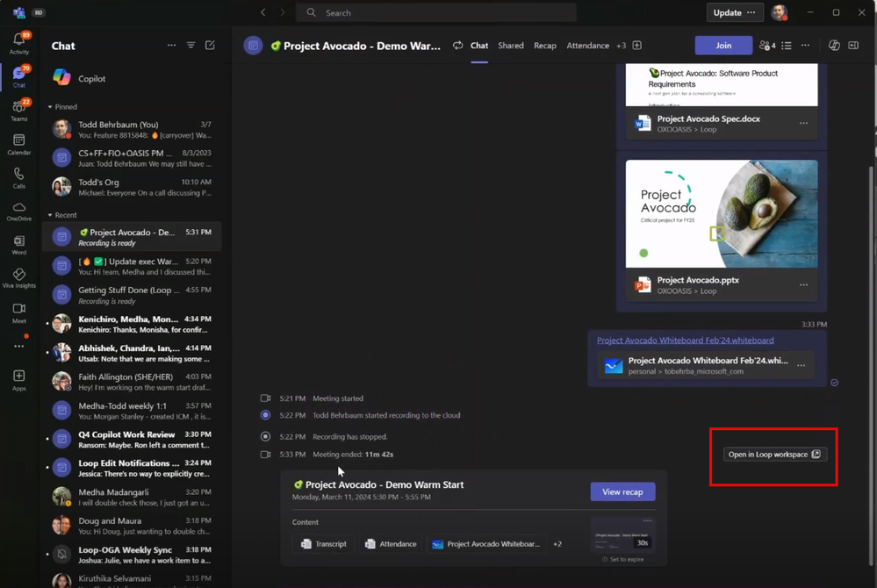Show more apps ellipsis in left rail
The width and height of the screenshot is (877, 588).
coord(19,346)
